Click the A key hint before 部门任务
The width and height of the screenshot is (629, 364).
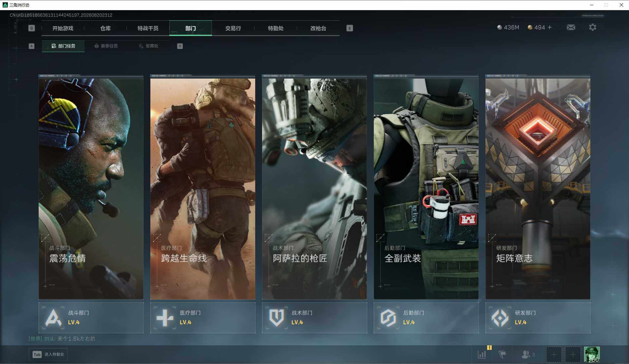point(31,46)
